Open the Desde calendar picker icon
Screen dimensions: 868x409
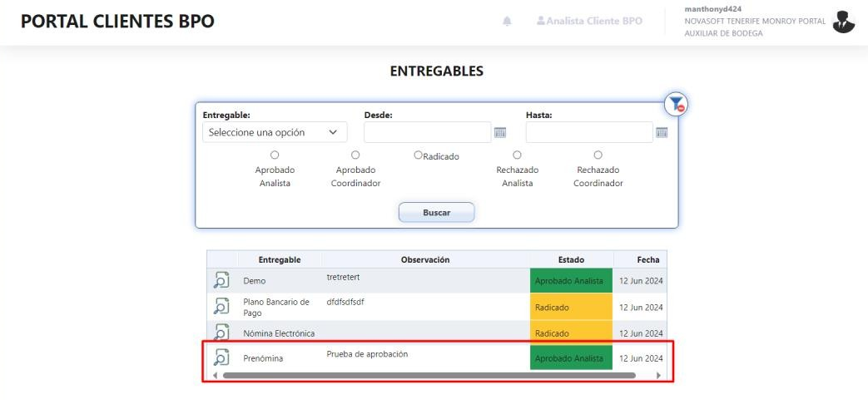point(500,132)
